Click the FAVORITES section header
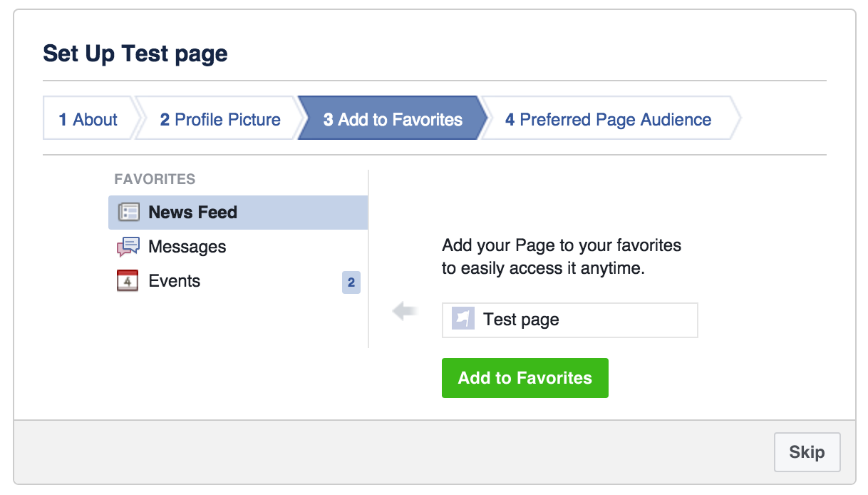This screenshot has width=868, height=495. point(155,179)
